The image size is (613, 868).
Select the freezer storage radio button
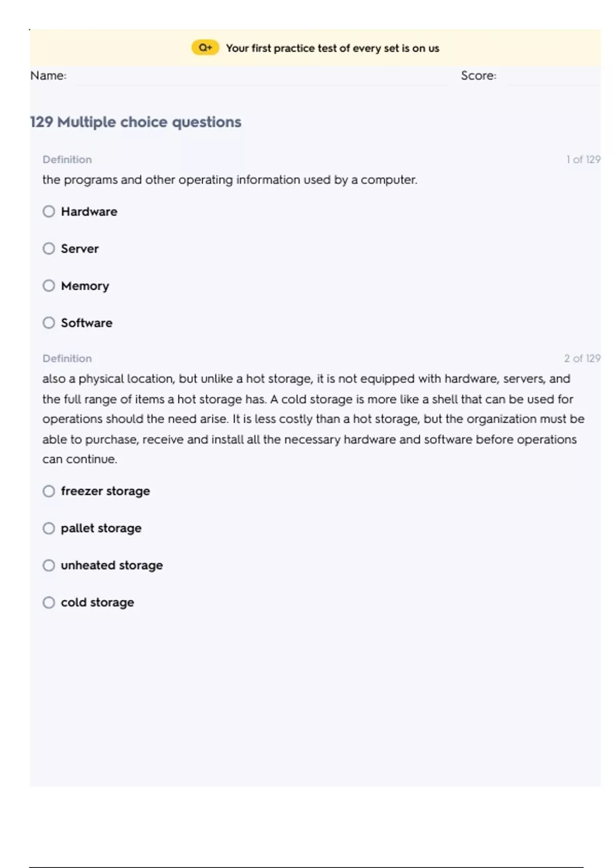(49, 491)
